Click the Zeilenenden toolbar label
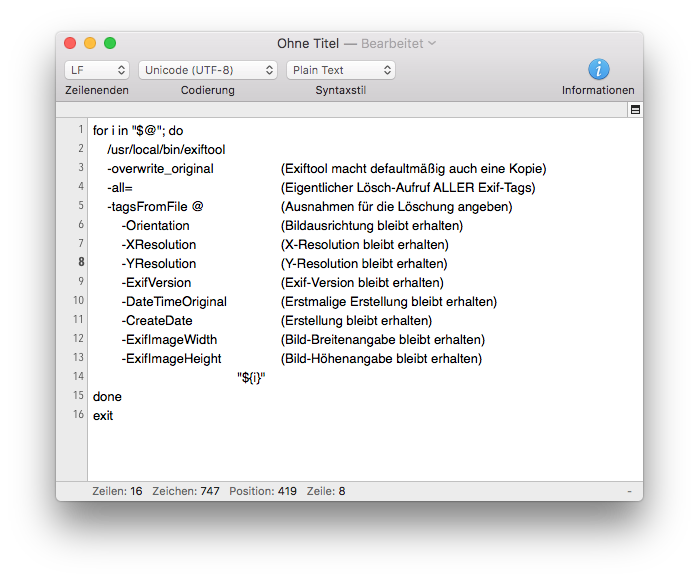This screenshot has height=581, width=699. [97, 90]
